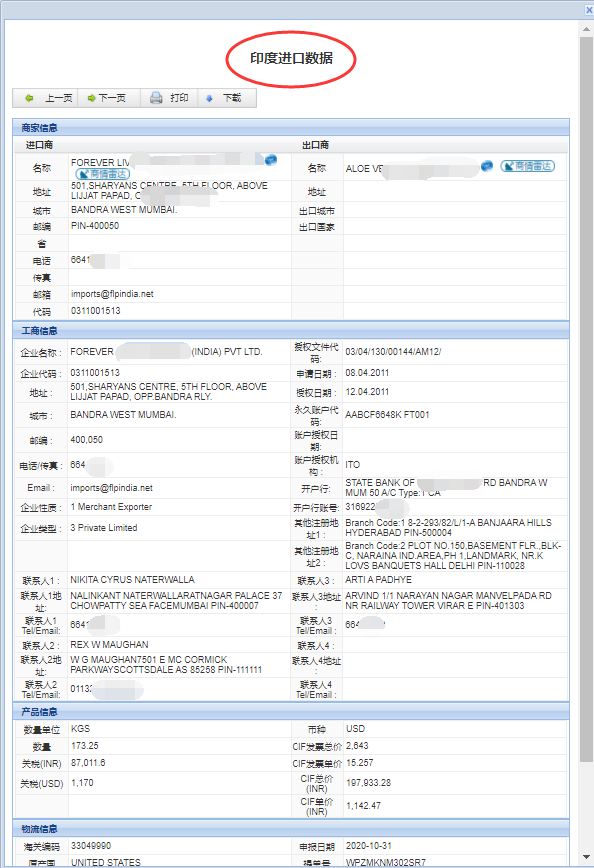The height and width of the screenshot is (868, 594).
Task: Click the permanent account code AABCF6648K FT001
Action: point(388,415)
